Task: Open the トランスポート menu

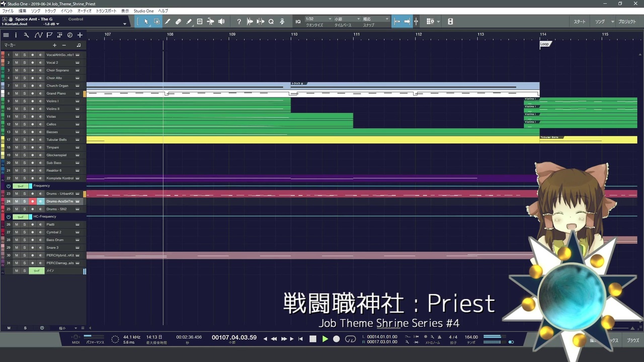Action: click(106, 11)
